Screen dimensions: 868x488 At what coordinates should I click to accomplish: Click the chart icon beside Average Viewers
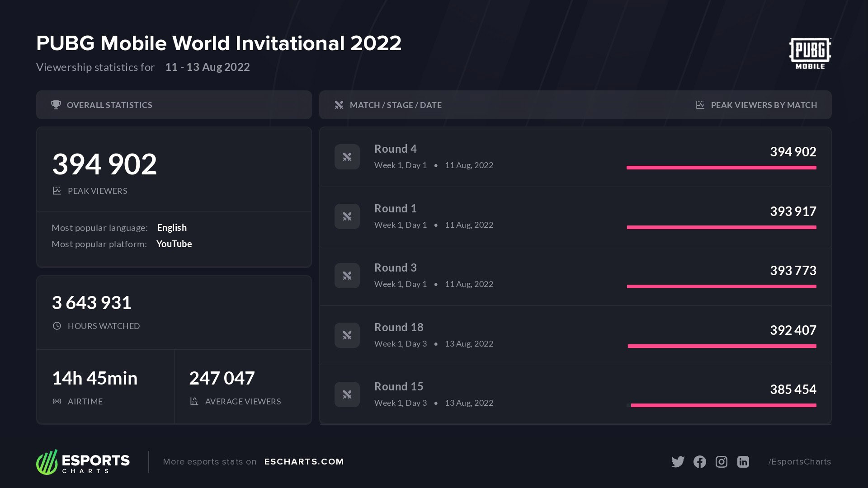tap(194, 401)
